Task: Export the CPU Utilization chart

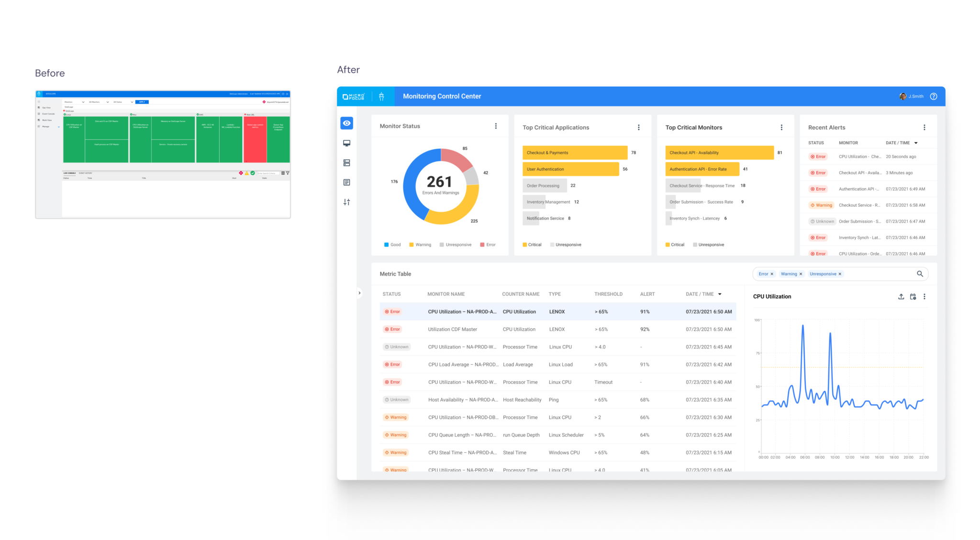Action: [x=901, y=297]
